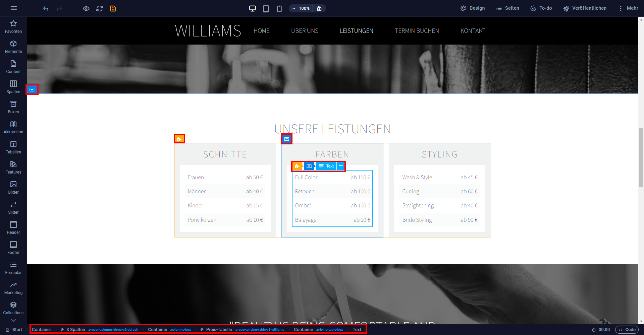Switch to tablet view icon
644x335 pixels.
pos(266,8)
